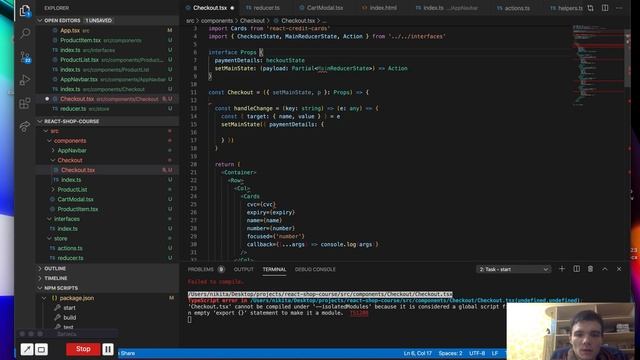Click the components breadcrumb above the editor
Screen dimensions: 640x360
tap(217, 20)
